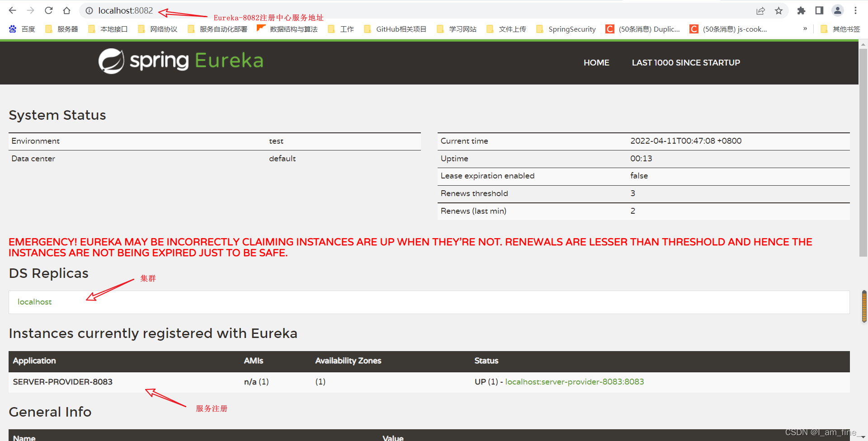Open the 服务自动化部署 bookmark folder

[x=217, y=29]
